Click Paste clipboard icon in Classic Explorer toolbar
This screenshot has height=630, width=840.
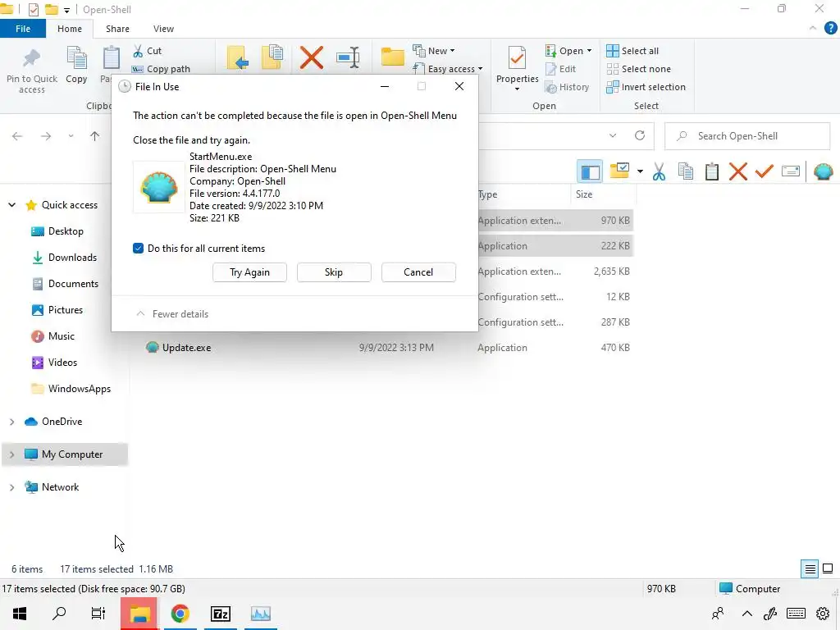[711, 171]
